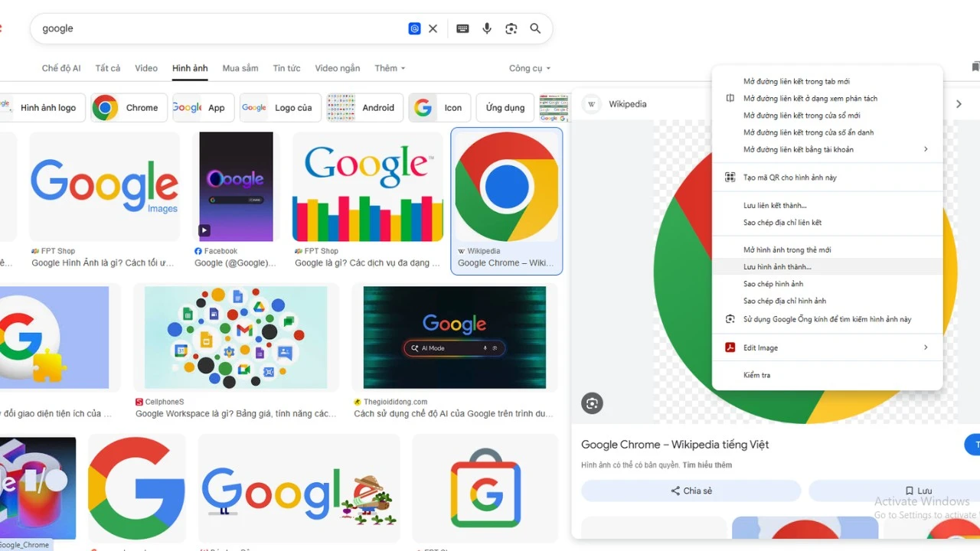
Task: Select the Chrome filter chip
Action: [x=129, y=107]
